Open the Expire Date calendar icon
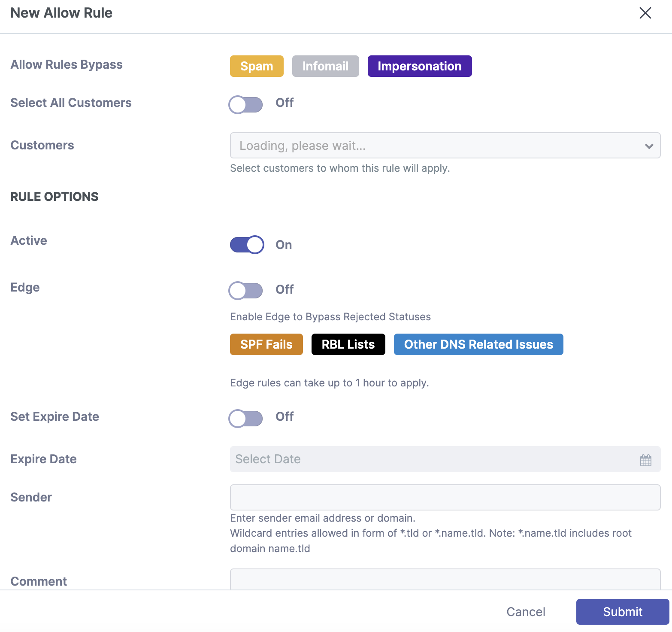The image size is (672, 632). tap(645, 460)
